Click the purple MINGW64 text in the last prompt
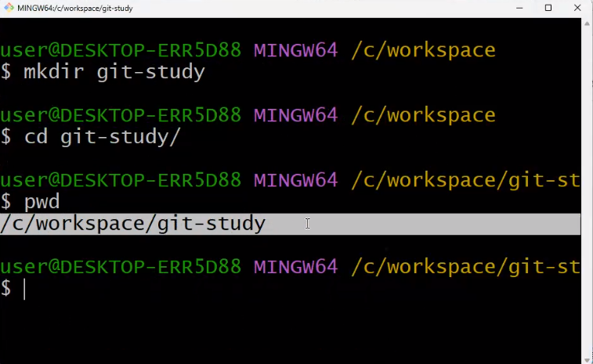Screen dimensions: 593x364 [x=296, y=266]
